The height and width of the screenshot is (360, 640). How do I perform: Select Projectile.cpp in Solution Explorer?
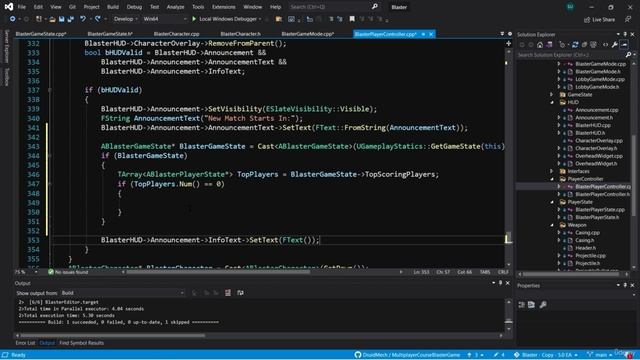pos(590,256)
